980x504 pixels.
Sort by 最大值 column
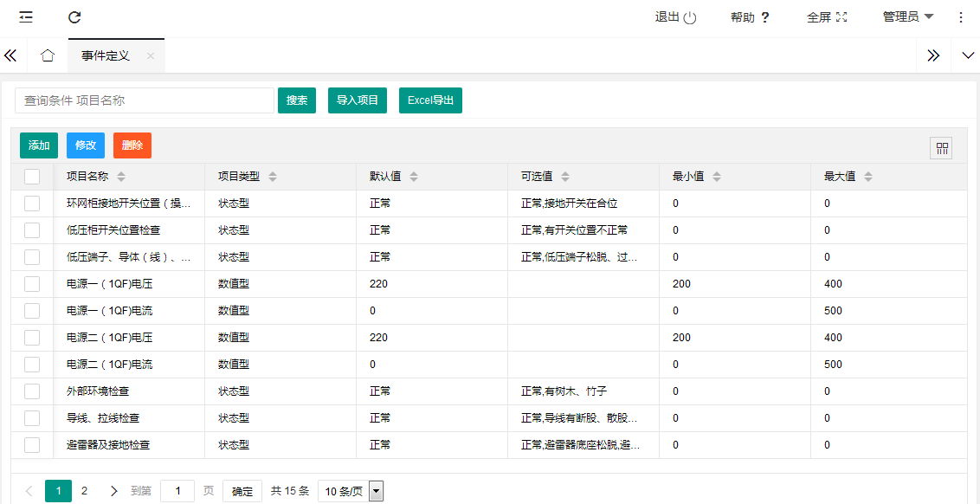point(868,177)
